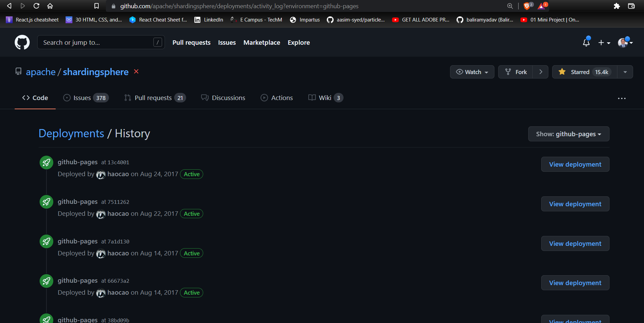The image size is (644, 323).
Task: Open commit hash 7a1d130 link
Action: 118,242
